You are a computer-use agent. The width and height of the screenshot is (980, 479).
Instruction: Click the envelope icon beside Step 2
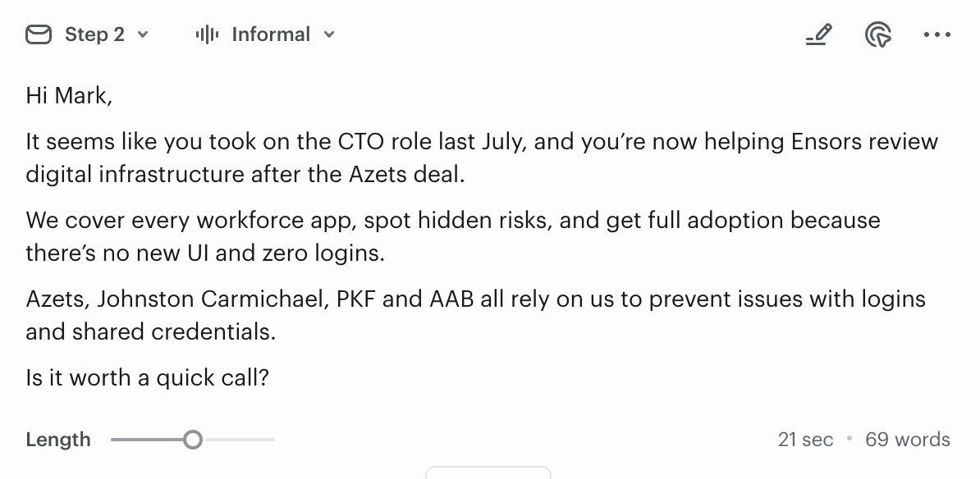tap(39, 34)
